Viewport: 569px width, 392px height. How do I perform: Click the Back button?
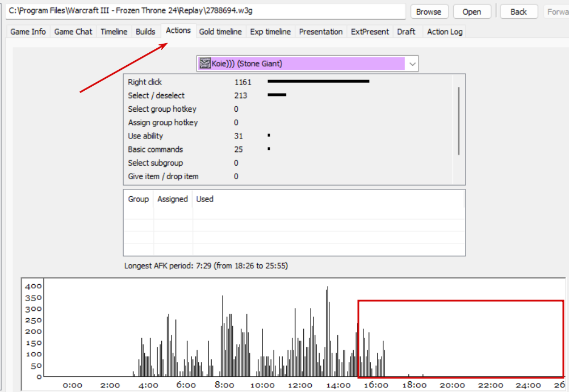pyautogui.click(x=518, y=11)
